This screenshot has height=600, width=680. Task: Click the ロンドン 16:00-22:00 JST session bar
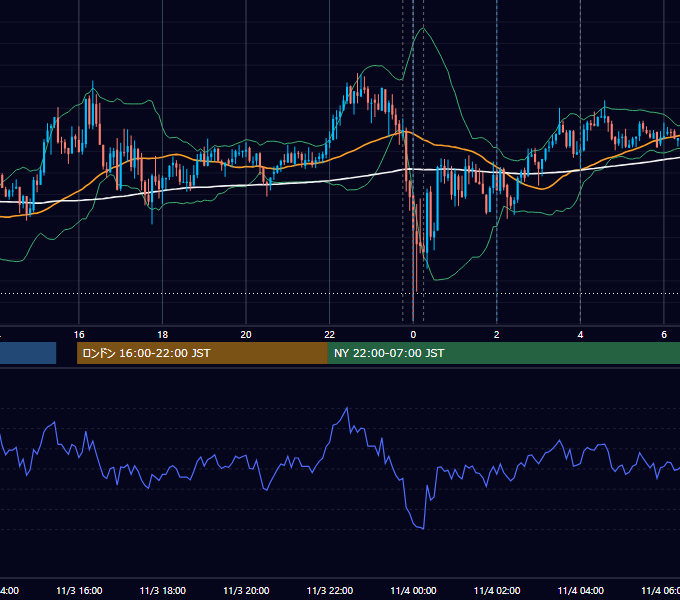tap(202, 353)
